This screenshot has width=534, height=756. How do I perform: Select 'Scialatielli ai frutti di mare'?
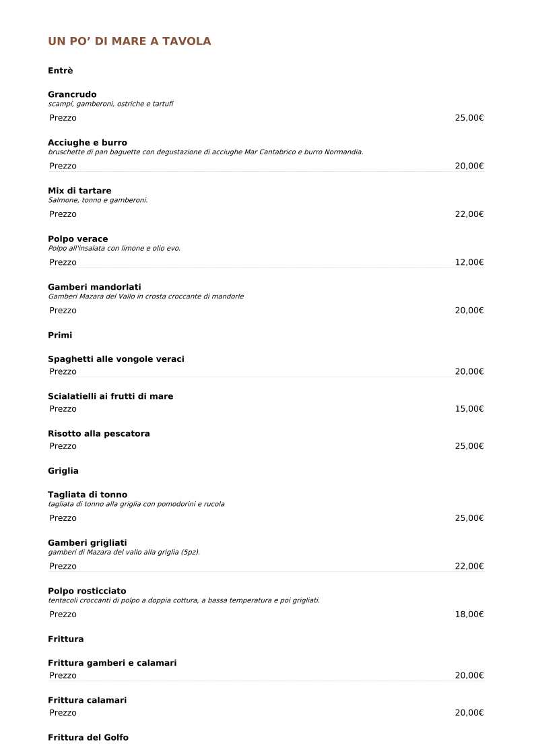tap(110, 396)
